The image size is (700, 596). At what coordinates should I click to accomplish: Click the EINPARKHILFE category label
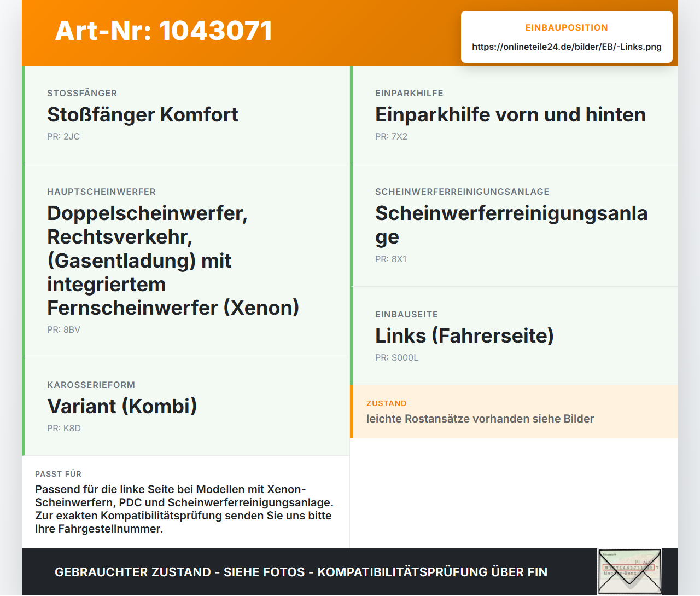(409, 93)
